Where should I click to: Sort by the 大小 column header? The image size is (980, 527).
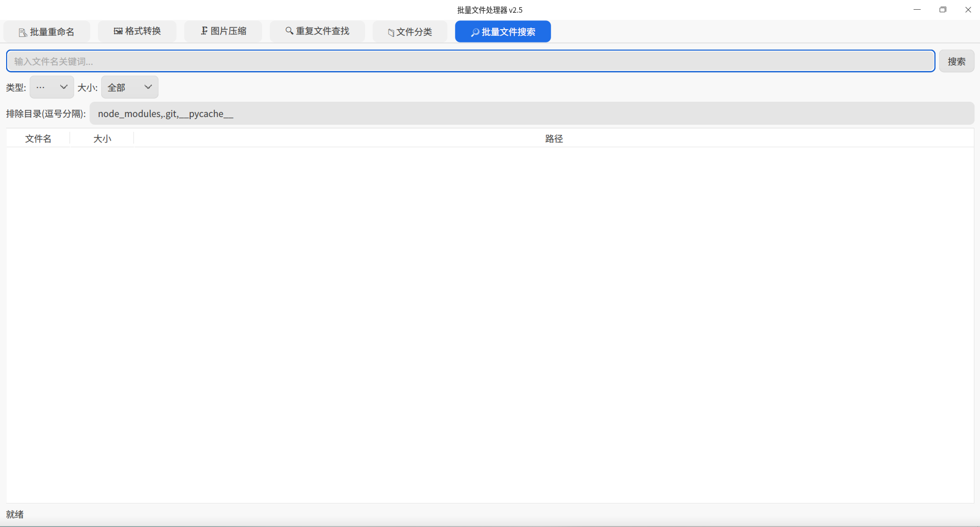click(x=102, y=139)
